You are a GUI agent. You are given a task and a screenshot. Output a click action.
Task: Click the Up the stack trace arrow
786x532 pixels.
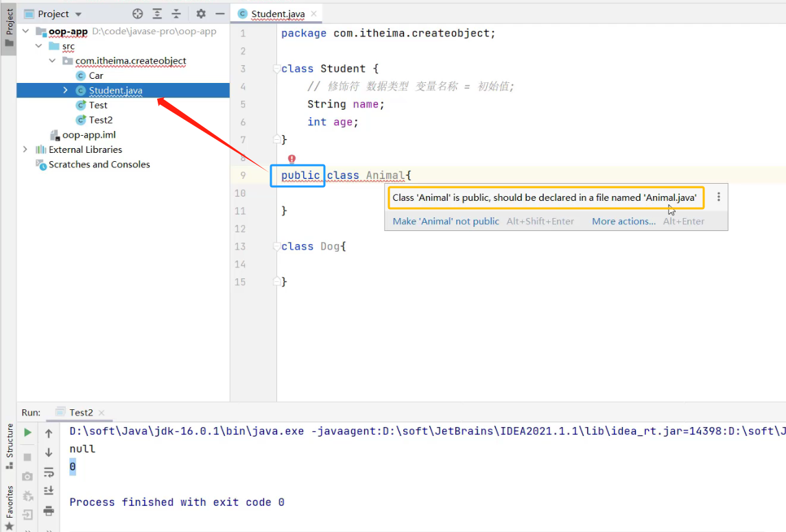(49, 433)
